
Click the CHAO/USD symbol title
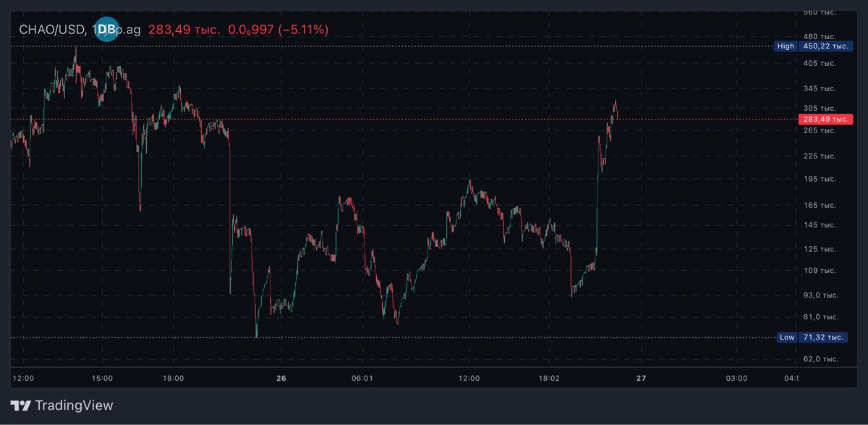[52, 30]
